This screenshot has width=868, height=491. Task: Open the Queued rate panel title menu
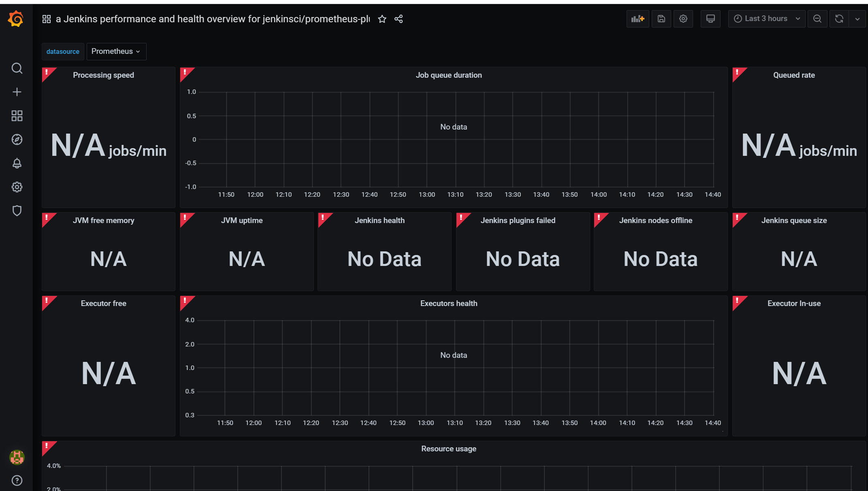[794, 75]
